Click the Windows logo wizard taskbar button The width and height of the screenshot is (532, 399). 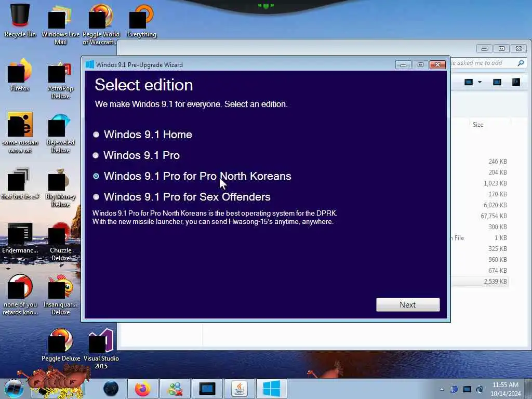point(271,389)
